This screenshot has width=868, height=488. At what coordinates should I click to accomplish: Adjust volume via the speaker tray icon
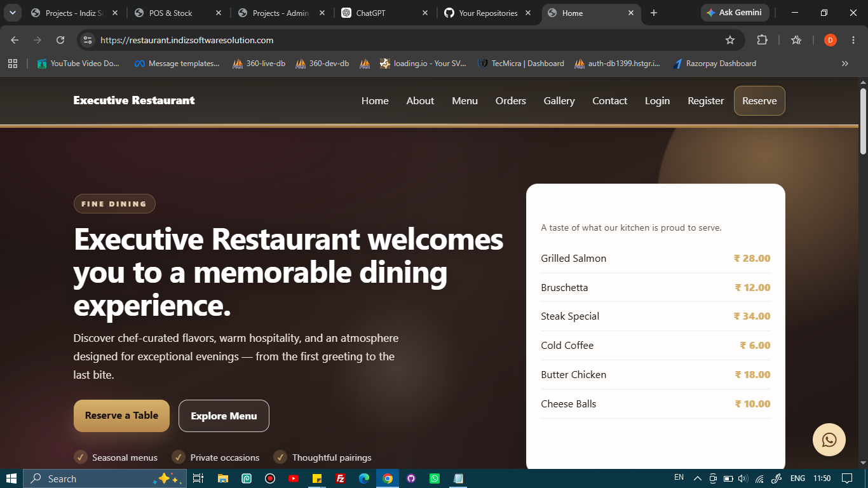pos(743,478)
